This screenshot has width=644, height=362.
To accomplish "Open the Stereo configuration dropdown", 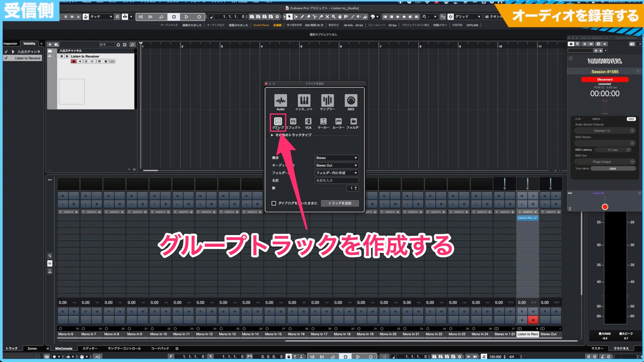I will 337,158.
